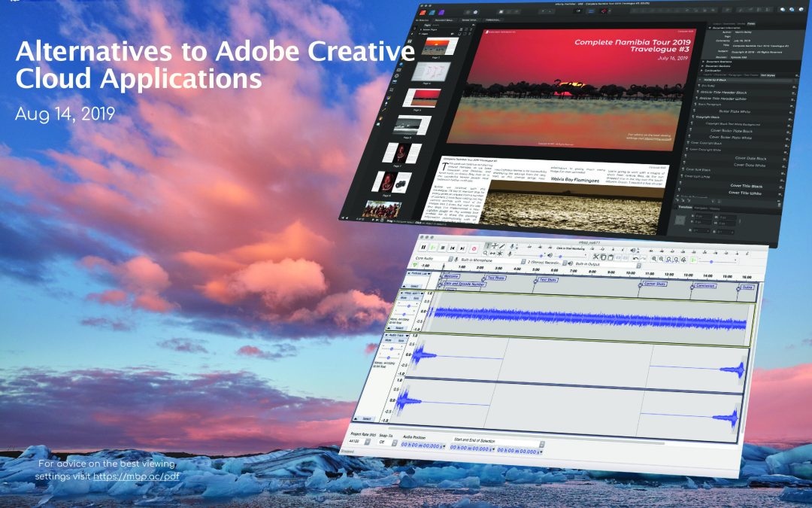Click the Welcome label on the timeline
The height and width of the screenshot is (508, 812).
point(452,276)
